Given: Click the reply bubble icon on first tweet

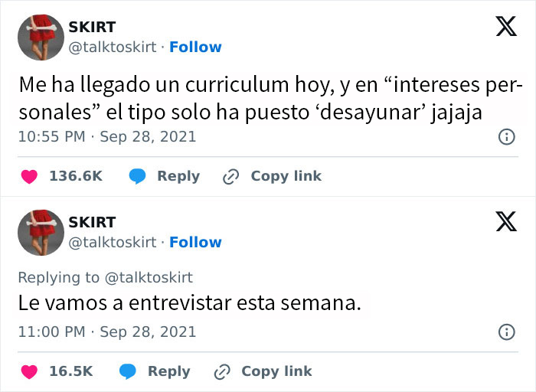Looking at the screenshot, I should click(138, 176).
